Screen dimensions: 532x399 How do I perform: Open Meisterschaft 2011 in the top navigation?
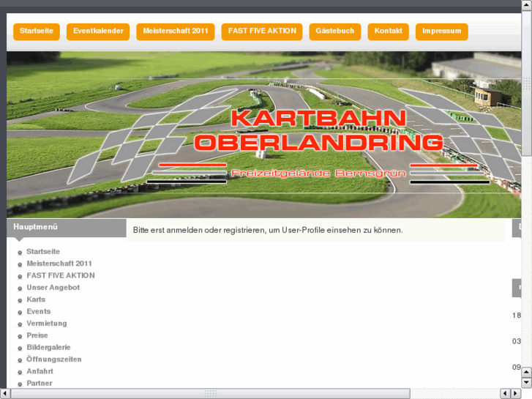point(176,31)
